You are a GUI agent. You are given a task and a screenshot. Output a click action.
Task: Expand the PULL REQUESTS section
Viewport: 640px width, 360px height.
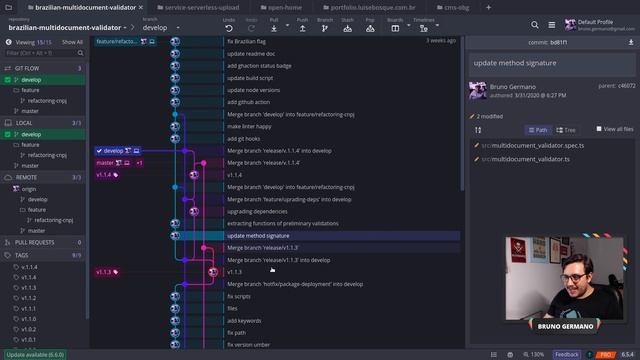43,242
